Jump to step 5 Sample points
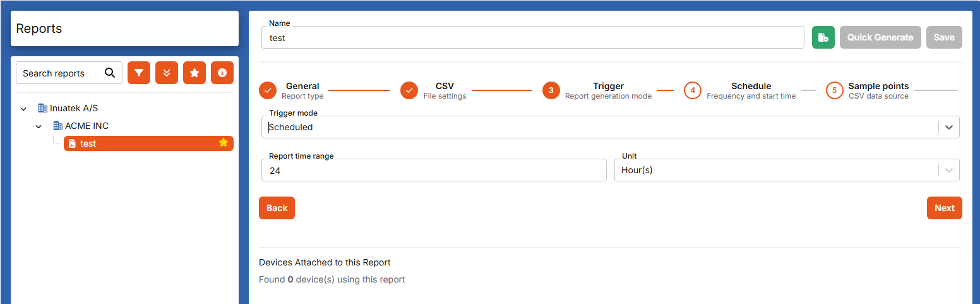 (x=868, y=90)
